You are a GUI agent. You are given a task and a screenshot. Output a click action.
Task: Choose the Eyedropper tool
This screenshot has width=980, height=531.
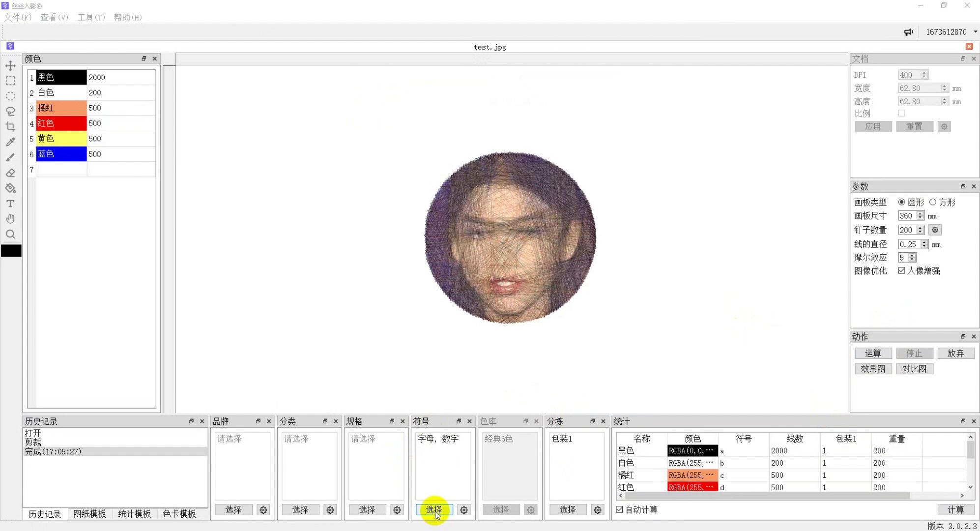pos(10,142)
